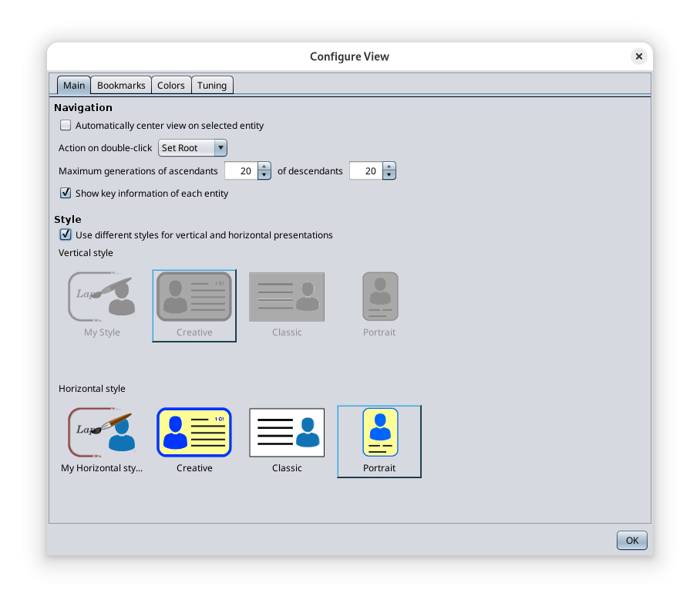Switch to the Colors tab
Screen dimensions: 700x607
[x=171, y=86]
